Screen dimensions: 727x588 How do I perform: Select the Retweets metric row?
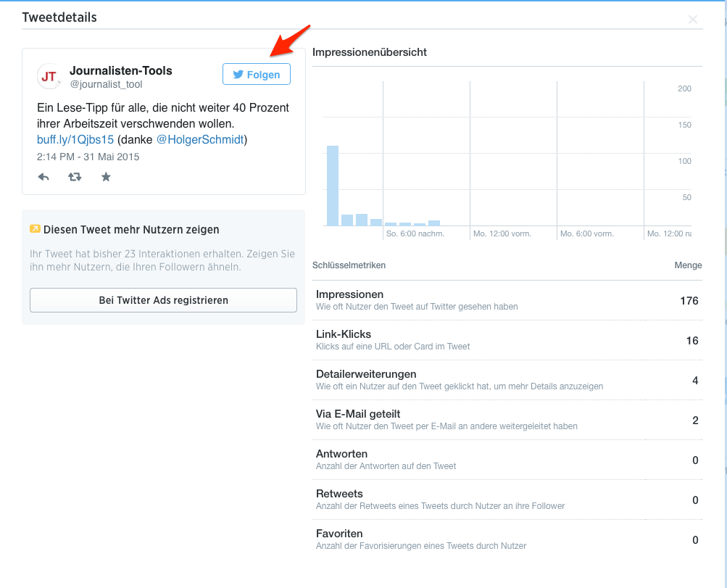(507, 500)
